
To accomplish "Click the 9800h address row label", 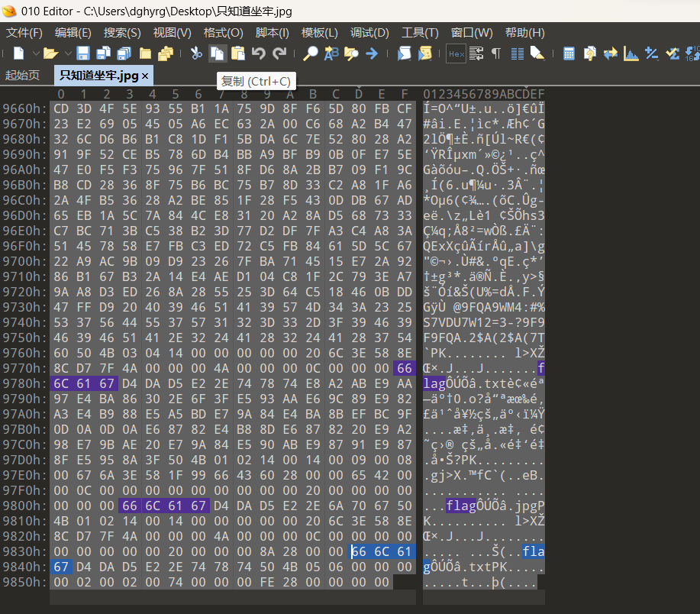I will 24,506.
